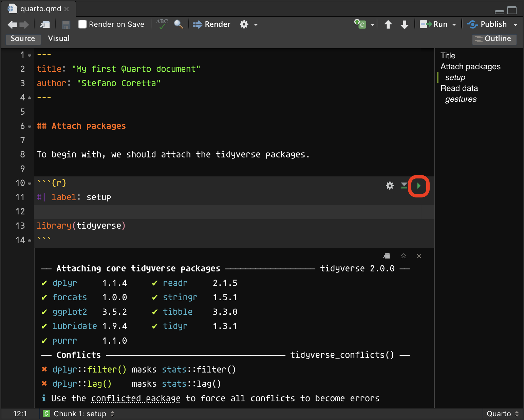Jump to setup chunk in outline

pyautogui.click(x=455, y=77)
